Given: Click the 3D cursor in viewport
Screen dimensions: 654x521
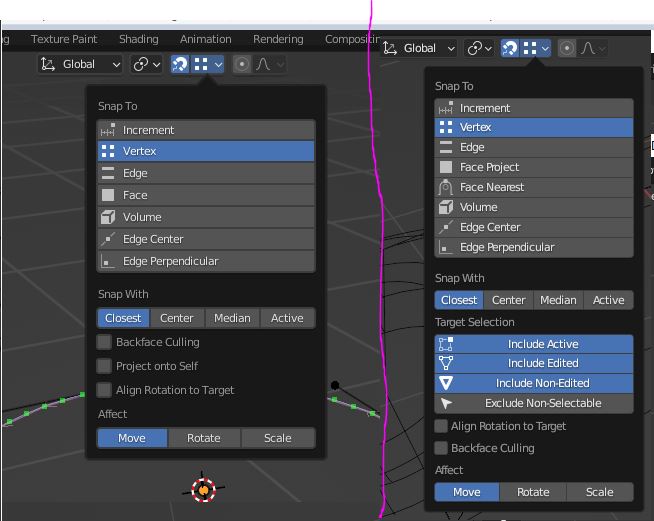Looking at the screenshot, I should (x=204, y=490).
